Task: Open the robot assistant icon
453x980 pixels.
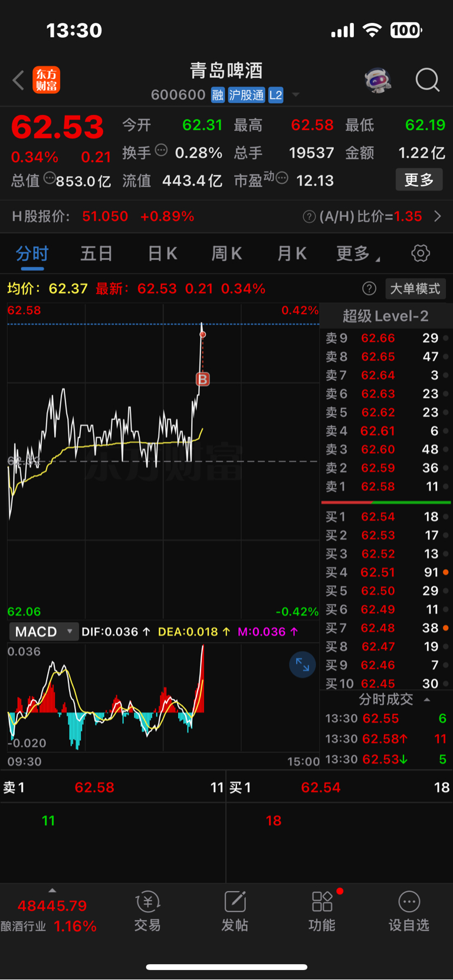Action: click(378, 80)
